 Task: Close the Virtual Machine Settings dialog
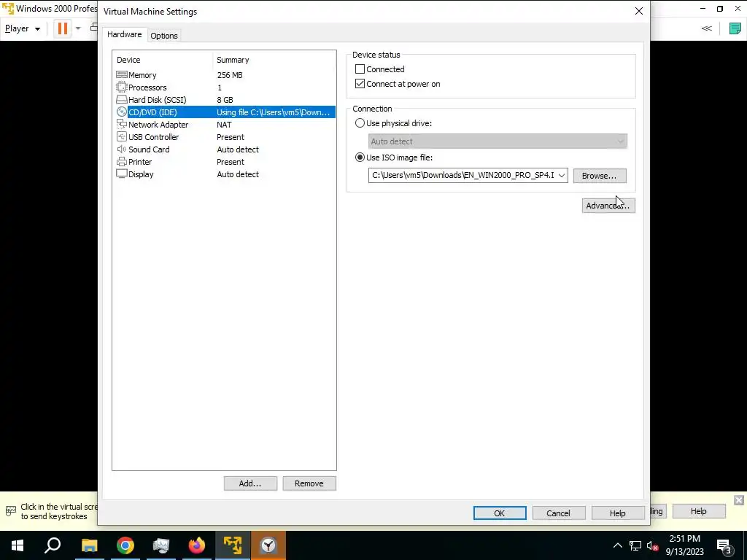(x=639, y=11)
